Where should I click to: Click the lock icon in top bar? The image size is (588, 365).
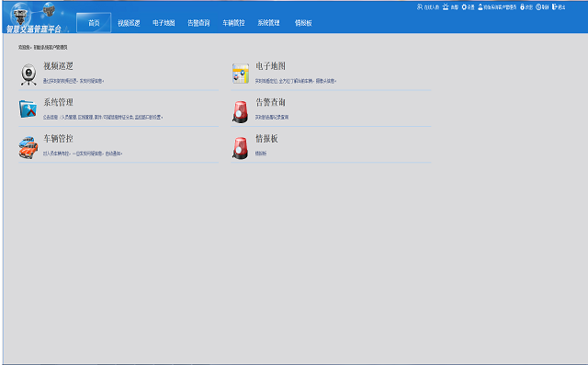coord(523,6)
